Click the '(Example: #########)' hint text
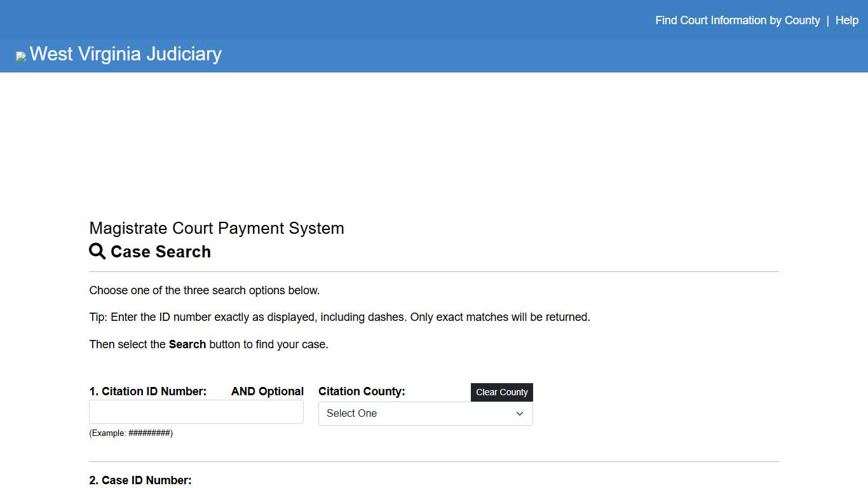The height and width of the screenshot is (488, 868). 131,433
